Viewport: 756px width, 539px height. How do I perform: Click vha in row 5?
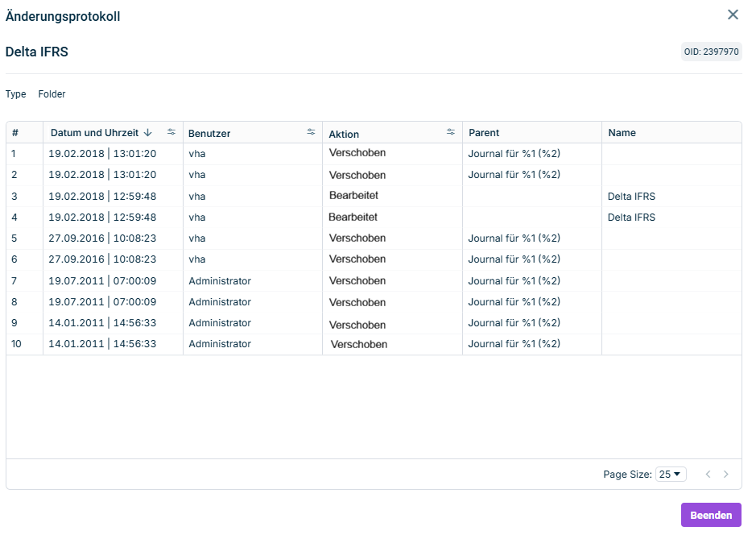(197, 238)
